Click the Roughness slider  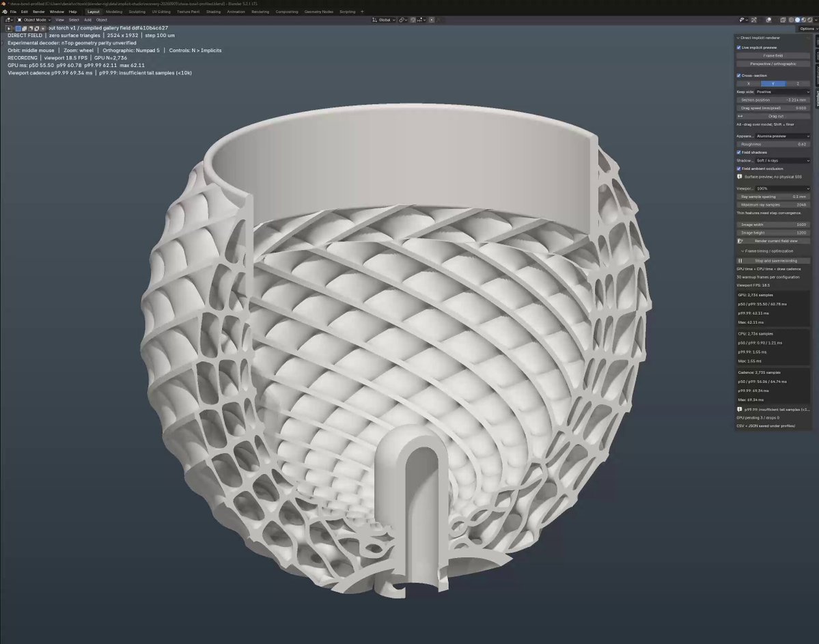(x=773, y=144)
